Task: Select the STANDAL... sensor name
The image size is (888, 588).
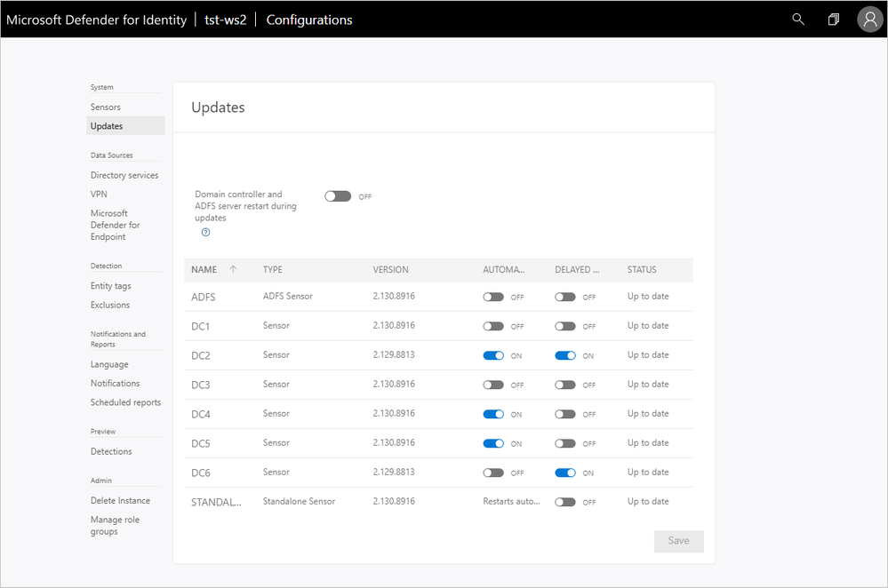Action: [216, 502]
